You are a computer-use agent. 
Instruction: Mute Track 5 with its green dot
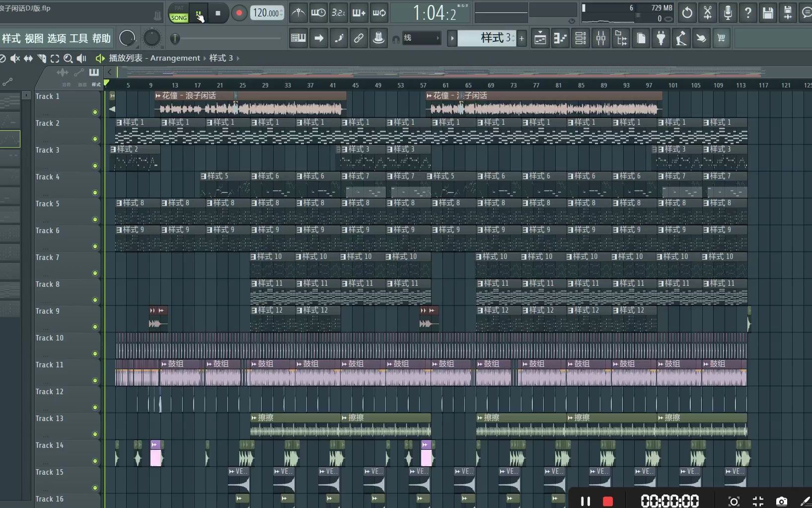(x=95, y=220)
